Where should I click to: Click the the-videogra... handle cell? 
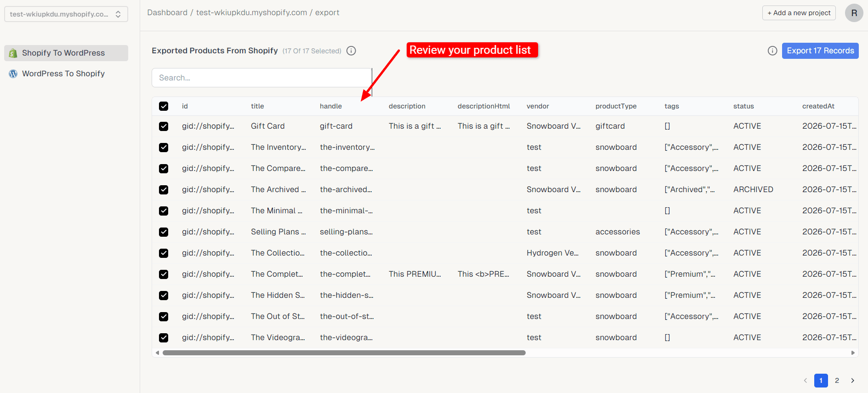point(346,337)
